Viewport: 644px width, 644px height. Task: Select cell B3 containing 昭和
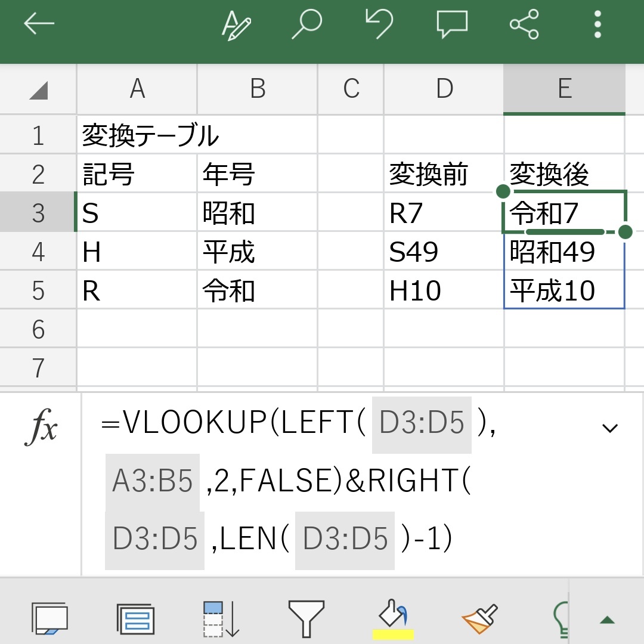pyautogui.click(x=258, y=212)
